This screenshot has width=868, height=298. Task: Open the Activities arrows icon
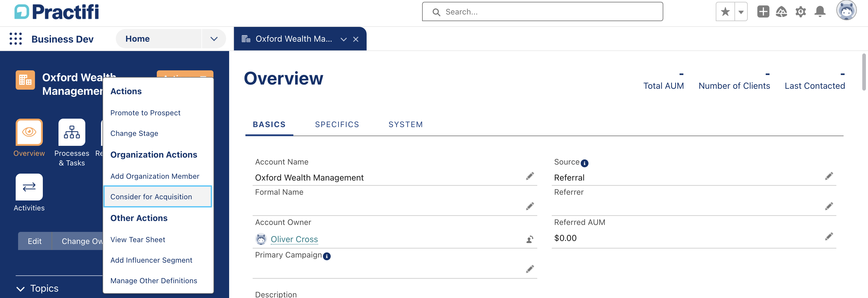tap(29, 187)
